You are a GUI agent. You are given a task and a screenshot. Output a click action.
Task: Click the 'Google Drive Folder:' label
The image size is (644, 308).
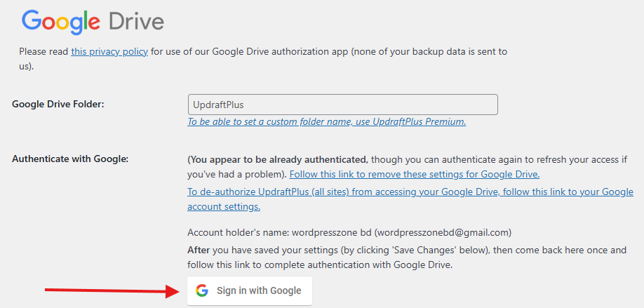tap(58, 105)
